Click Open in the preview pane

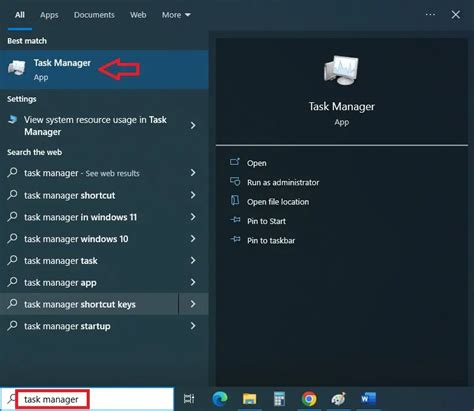(x=256, y=163)
